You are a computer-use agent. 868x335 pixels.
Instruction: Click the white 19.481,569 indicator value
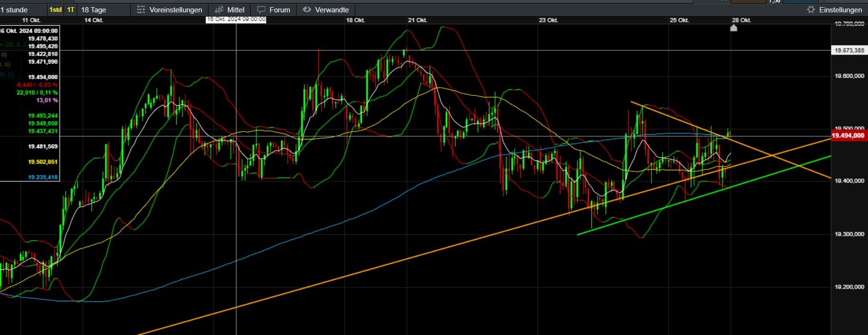(43, 147)
